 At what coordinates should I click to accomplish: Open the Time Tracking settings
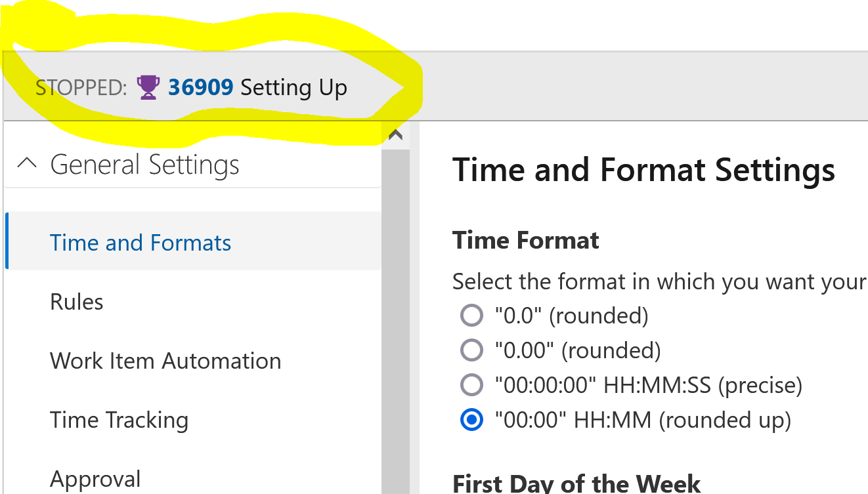click(x=193, y=420)
